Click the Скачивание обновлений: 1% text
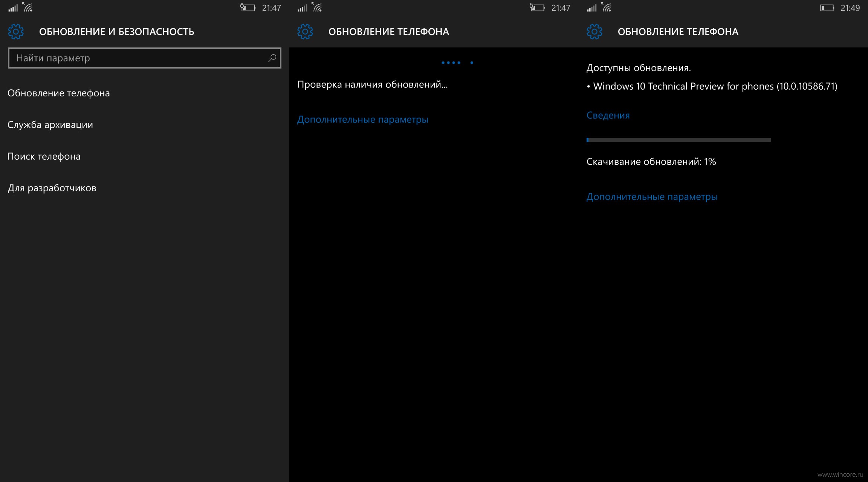The image size is (868, 482). point(651,162)
